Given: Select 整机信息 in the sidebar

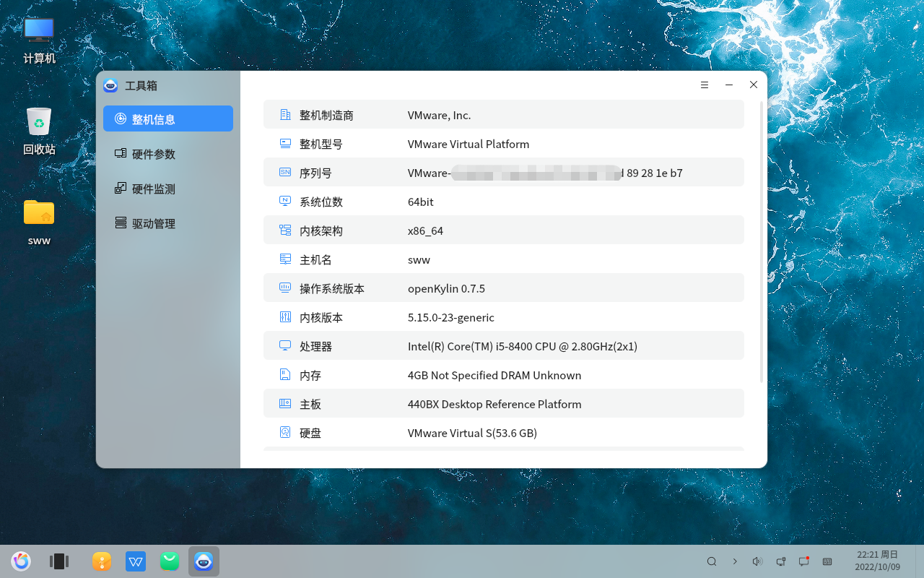Looking at the screenshot, I should (x=168, y=118).
